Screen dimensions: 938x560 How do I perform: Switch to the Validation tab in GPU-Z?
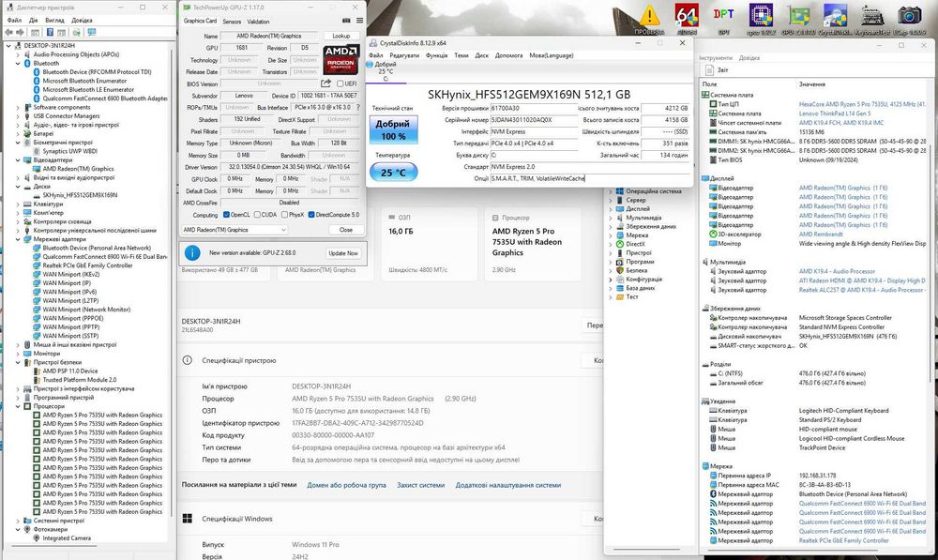click(259, 22)
